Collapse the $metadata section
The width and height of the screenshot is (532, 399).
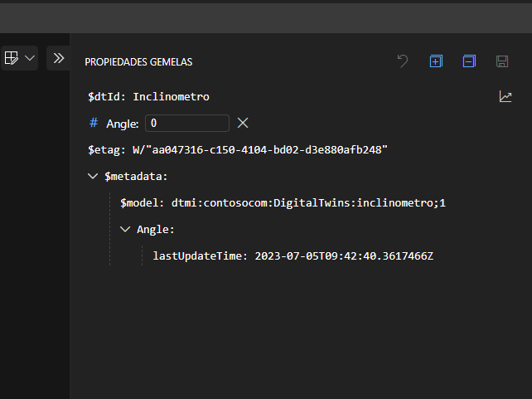[93, 176]
